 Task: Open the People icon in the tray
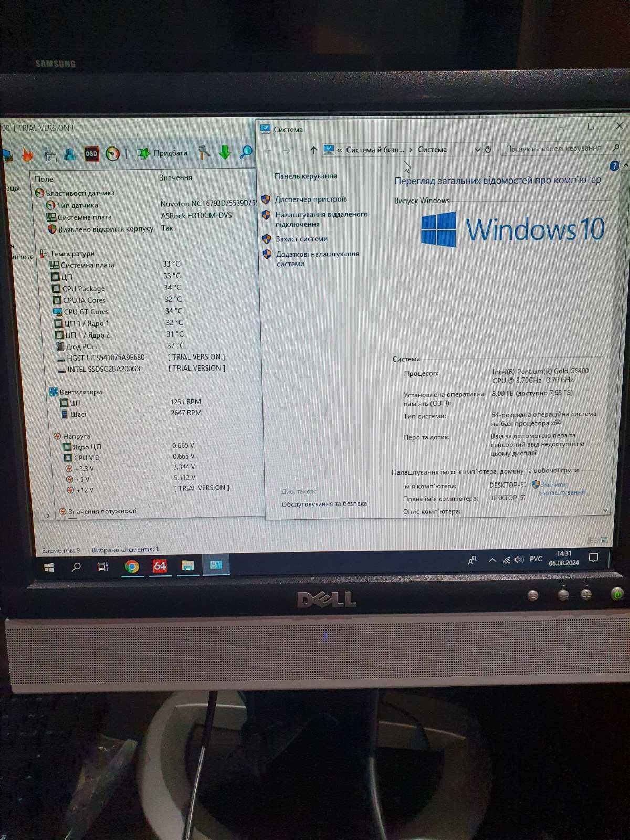click(472, 560)
